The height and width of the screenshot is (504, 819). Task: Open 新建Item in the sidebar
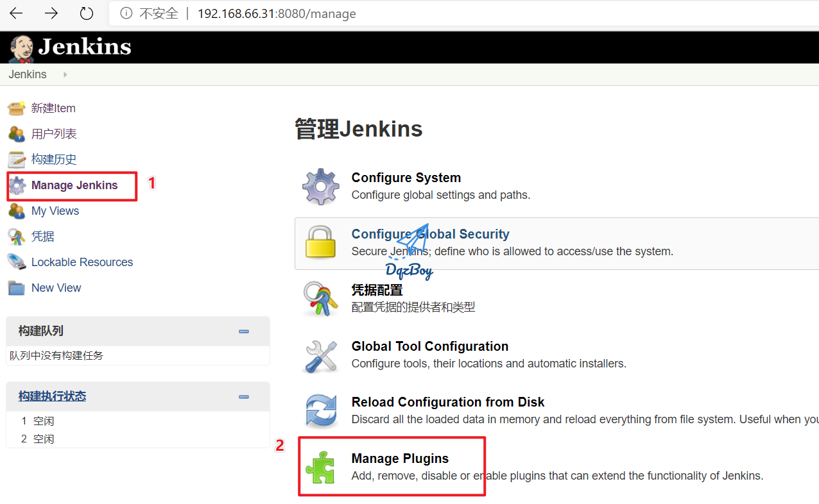click(53, 108)
